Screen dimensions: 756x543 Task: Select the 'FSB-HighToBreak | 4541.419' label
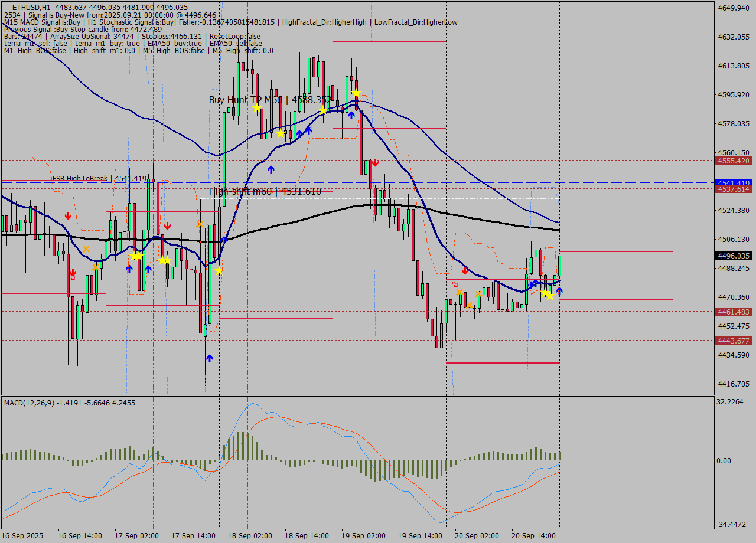(x=99, y=178)
